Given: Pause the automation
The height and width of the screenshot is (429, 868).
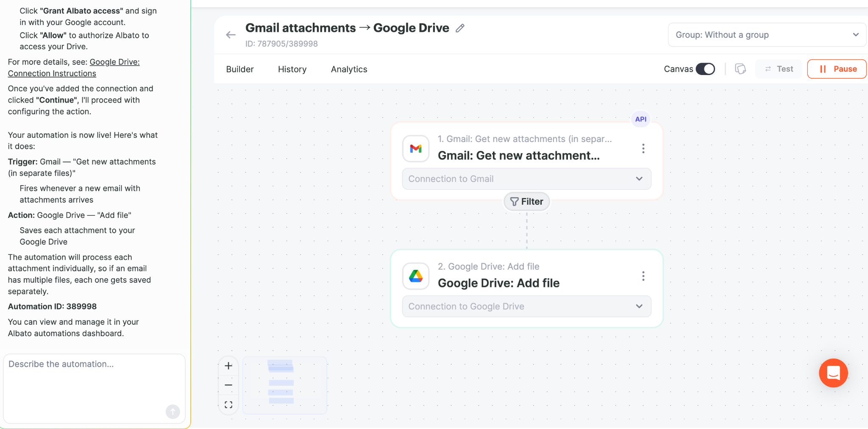Looking at the screenshot, I should tap(837, 69).
